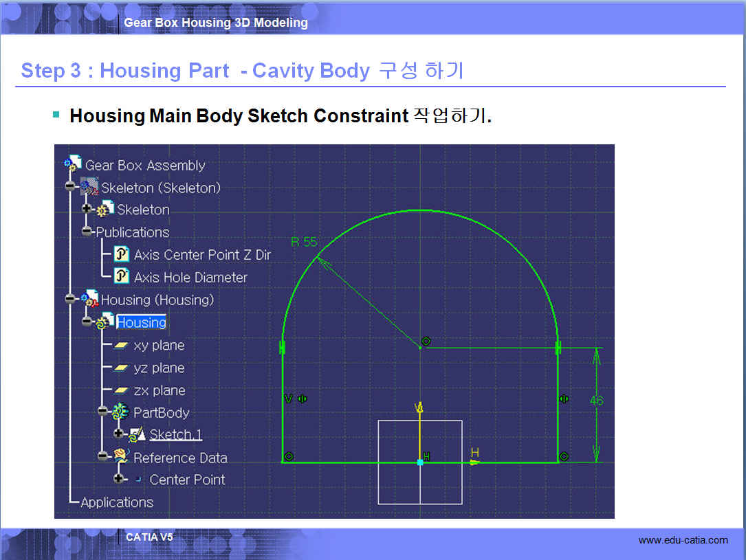Click the zx plane icon in tree
This screenshot has width=746, height=560.
pyautogui.click(x=122, y=390)
